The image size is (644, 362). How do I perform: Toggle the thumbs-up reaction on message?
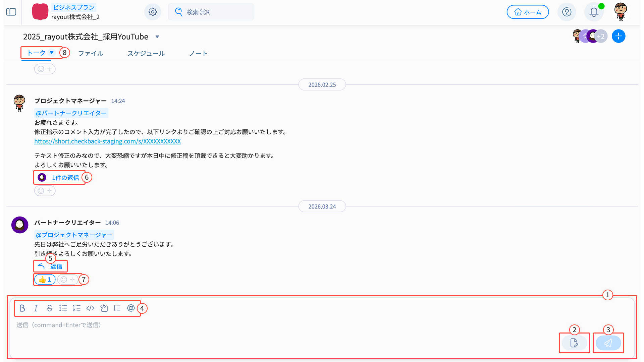pos(45,280)
